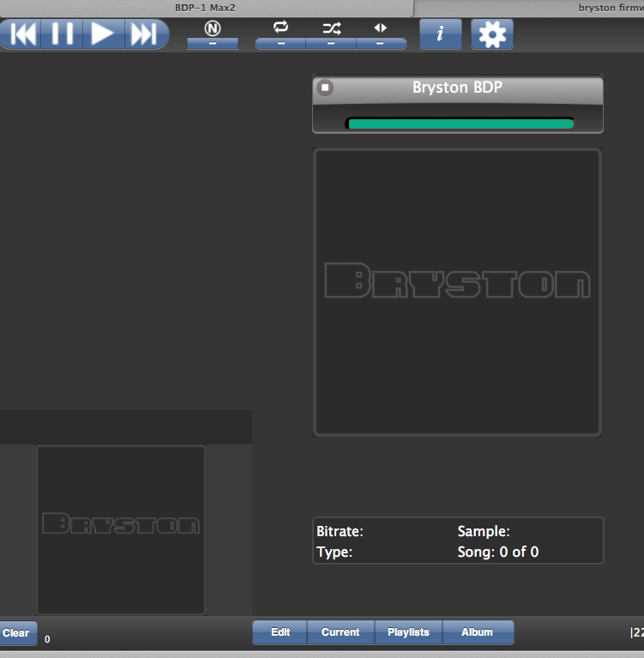This screenshot has height=658, width=644.
Task: Switch to the bryston firmware browser tab
Action: click(529, 8)
